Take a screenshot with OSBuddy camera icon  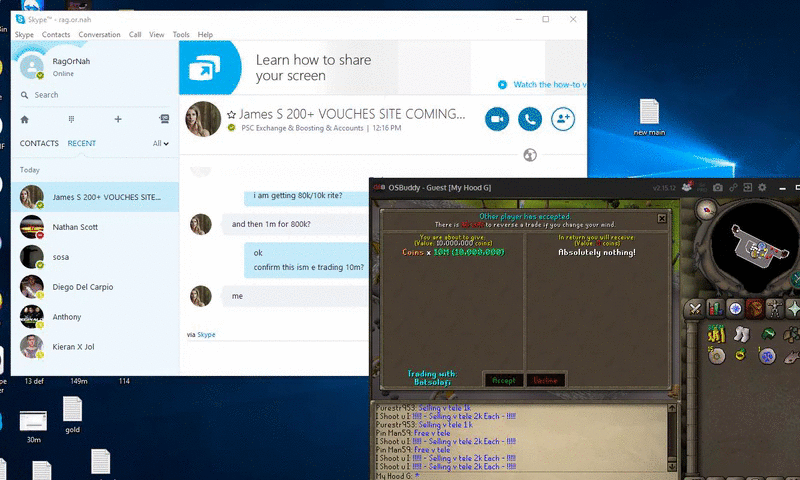pyautogui.click(x=717, y=188)
